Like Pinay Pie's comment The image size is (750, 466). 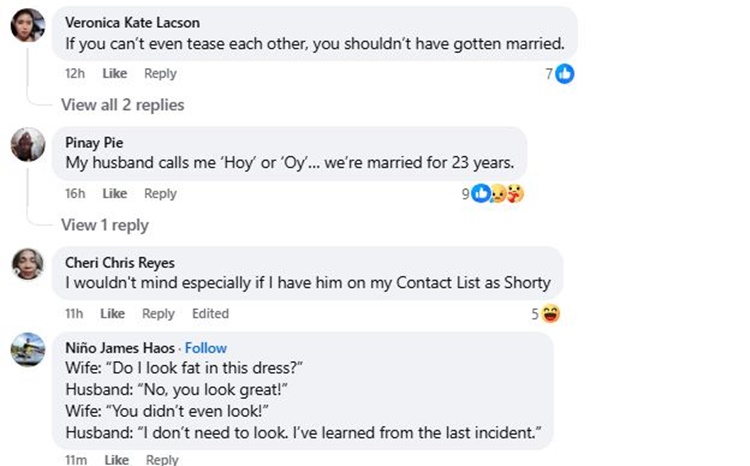[x=115, y=193]
